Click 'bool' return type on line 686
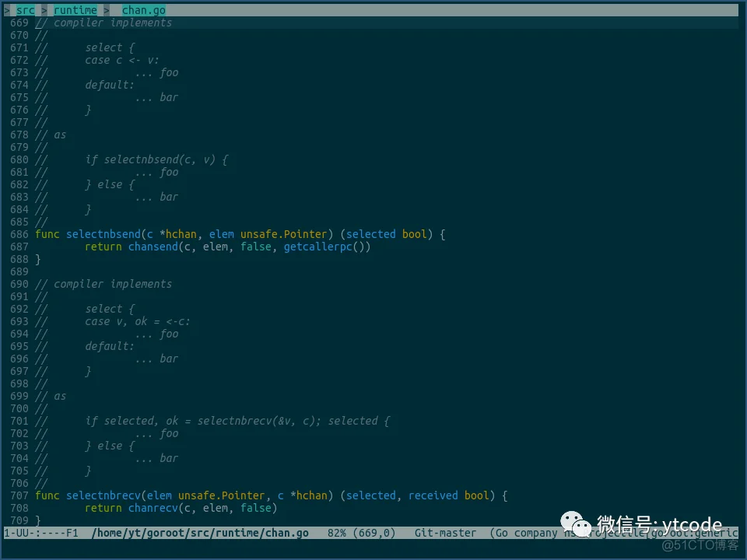The image size is (747, 560). [415, 234]
